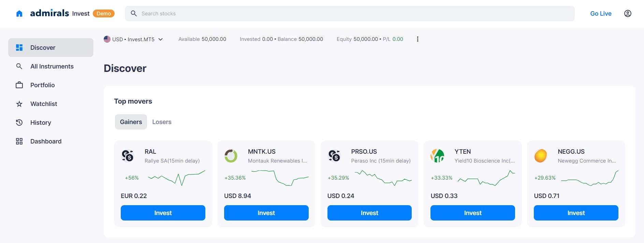Click the PRSO.US ticker name
The height and width of the screenshot is (243, 644).
tap(364, 152)
